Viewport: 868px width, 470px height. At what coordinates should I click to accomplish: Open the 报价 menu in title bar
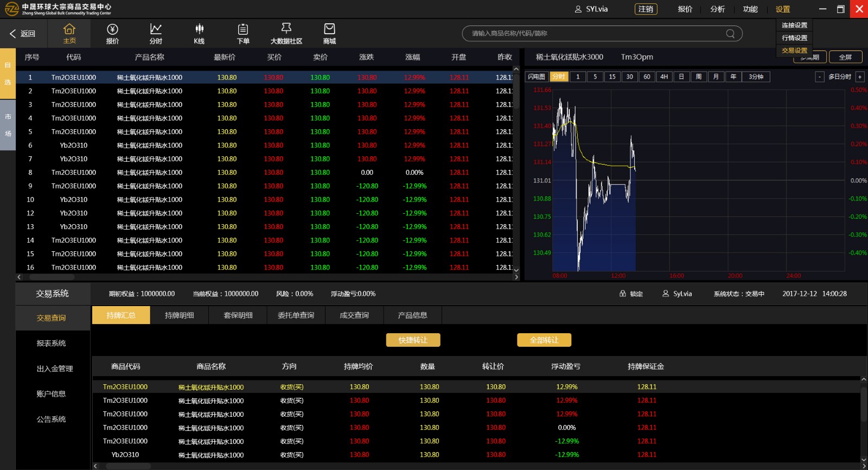coord(685,9)
